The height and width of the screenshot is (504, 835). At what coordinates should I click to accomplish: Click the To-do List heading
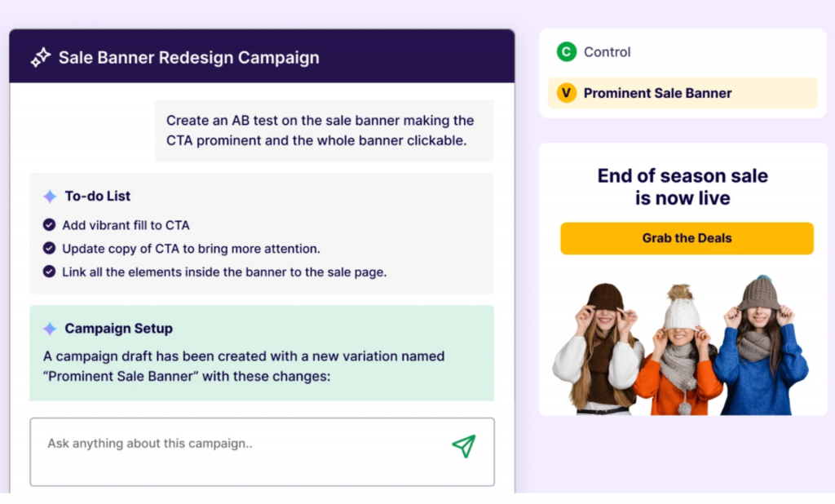point(98,196)
